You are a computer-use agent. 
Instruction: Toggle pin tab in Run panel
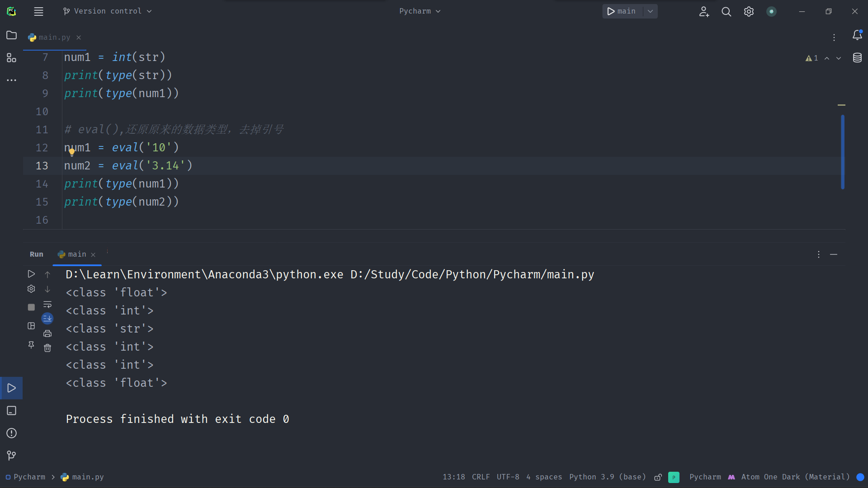pyautogui.click(x=31, y=345)
